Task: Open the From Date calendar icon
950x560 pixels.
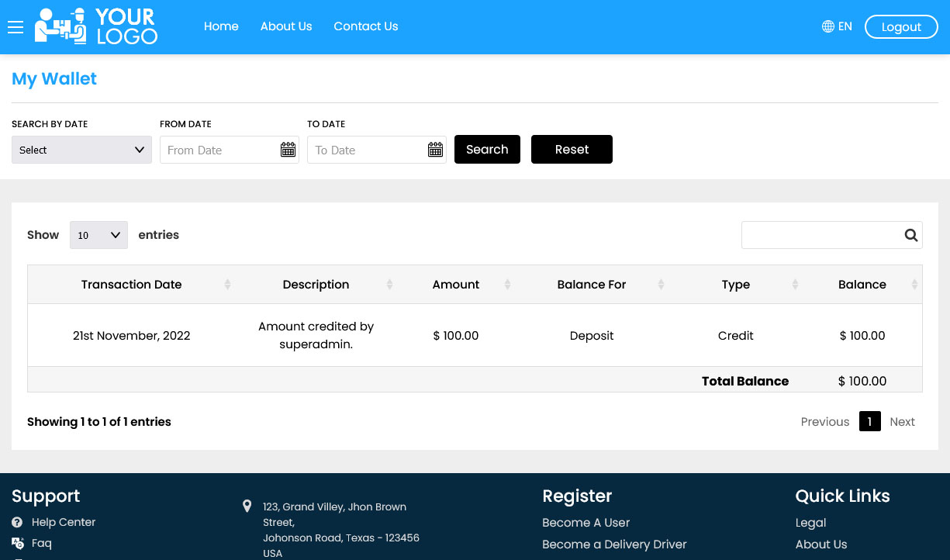Action: (x=288, y=150)
